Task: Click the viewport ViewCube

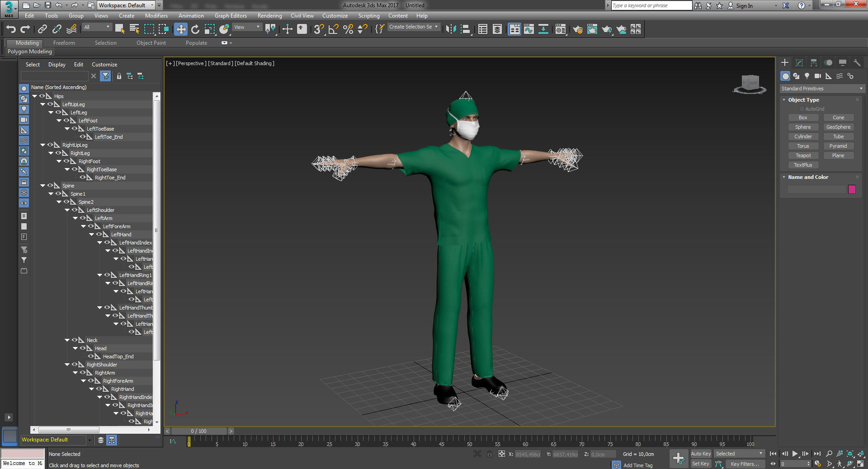Action: (x=750, y=84)
